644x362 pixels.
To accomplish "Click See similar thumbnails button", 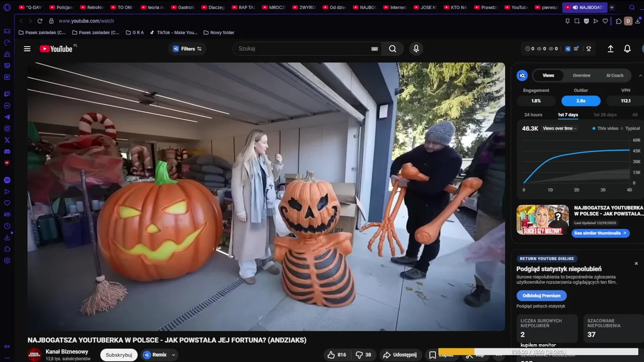I will coord(601,233).
